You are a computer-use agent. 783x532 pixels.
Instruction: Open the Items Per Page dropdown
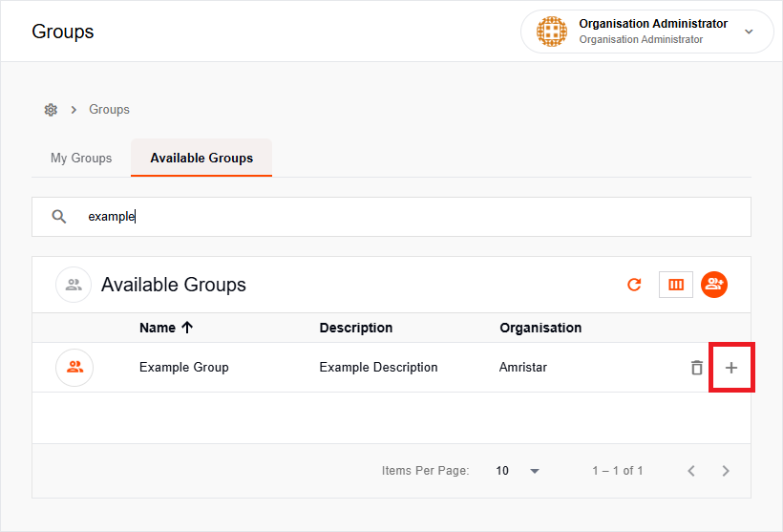(518, 471)
